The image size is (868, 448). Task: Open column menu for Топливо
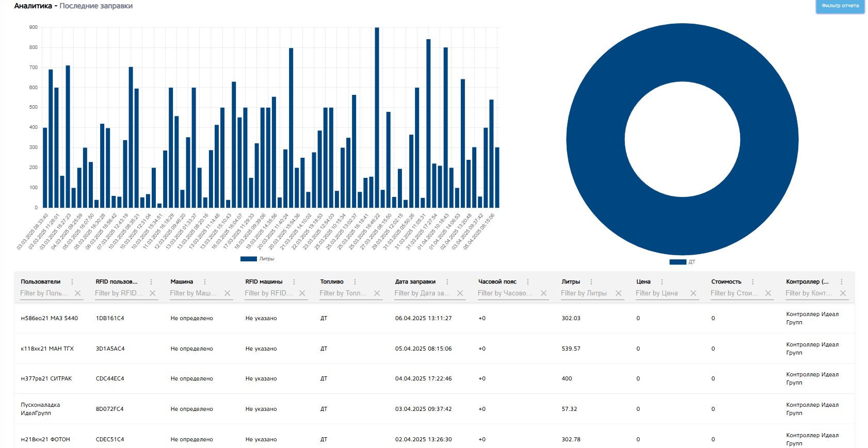click(x=355, y=282)
